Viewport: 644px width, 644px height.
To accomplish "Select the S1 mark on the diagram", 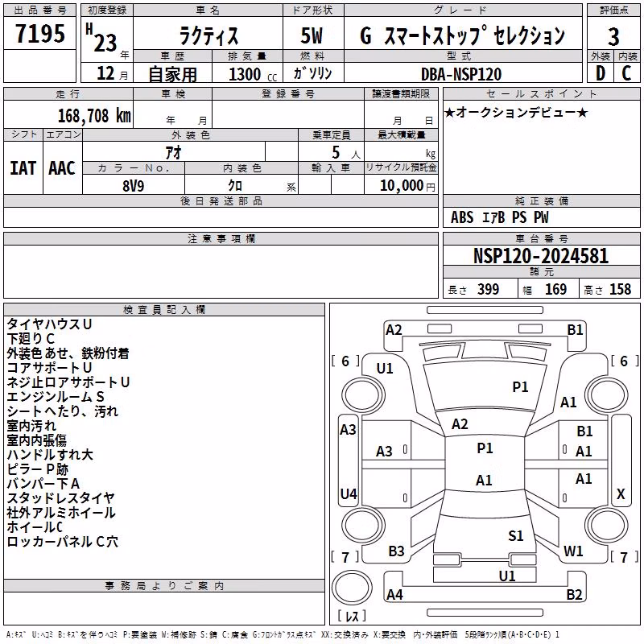I will [516, 536].
